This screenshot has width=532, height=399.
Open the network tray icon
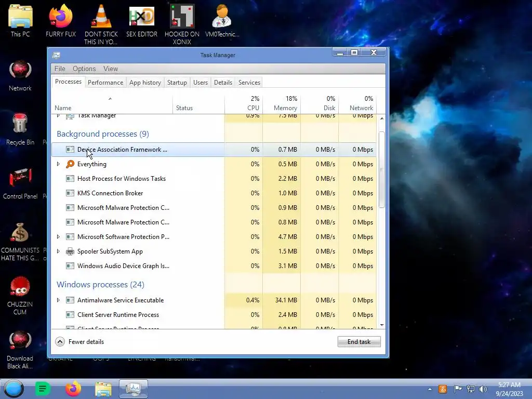click(x=471, y=389)
